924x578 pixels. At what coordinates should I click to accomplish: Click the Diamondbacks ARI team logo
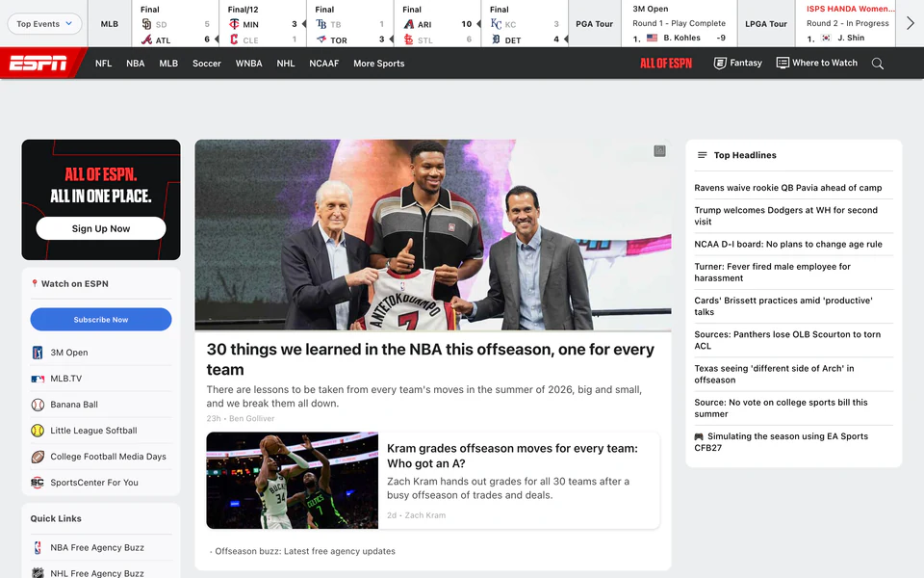(408, 24)
